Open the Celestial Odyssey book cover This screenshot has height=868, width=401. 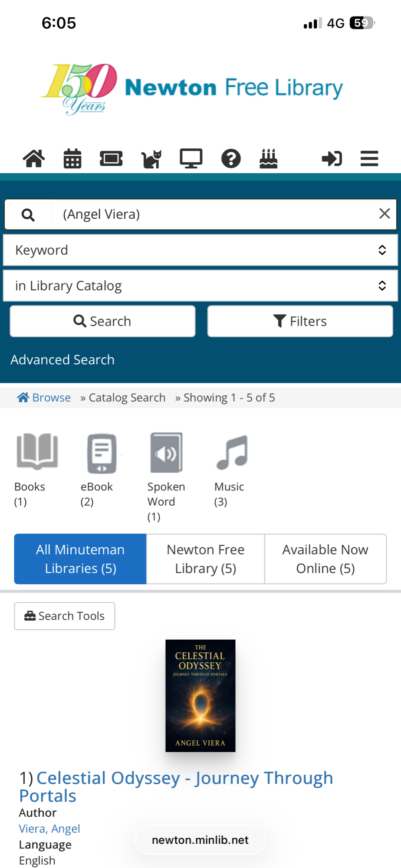click(x=200, y=695)
